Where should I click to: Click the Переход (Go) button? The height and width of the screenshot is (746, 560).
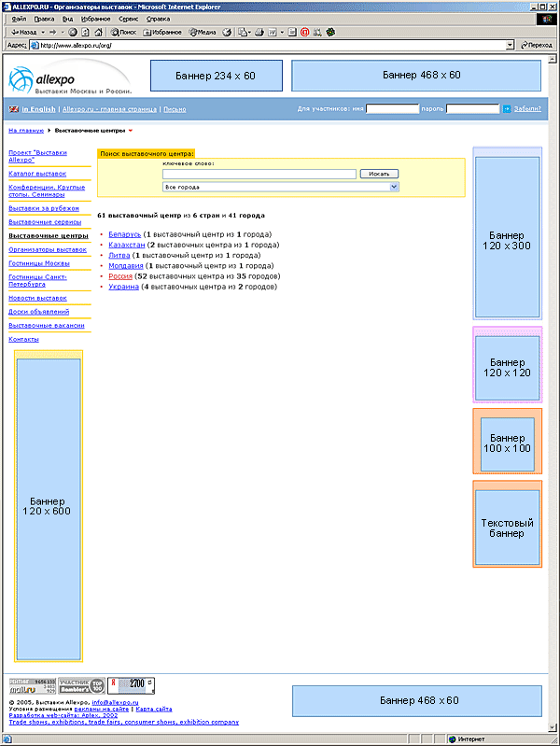[537, 45]
